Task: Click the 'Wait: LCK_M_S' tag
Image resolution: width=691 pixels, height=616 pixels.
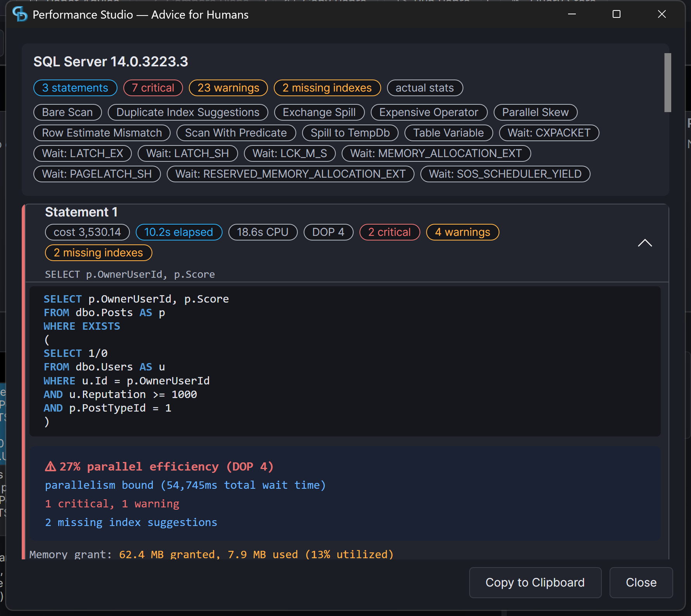Action: (290, 153)
